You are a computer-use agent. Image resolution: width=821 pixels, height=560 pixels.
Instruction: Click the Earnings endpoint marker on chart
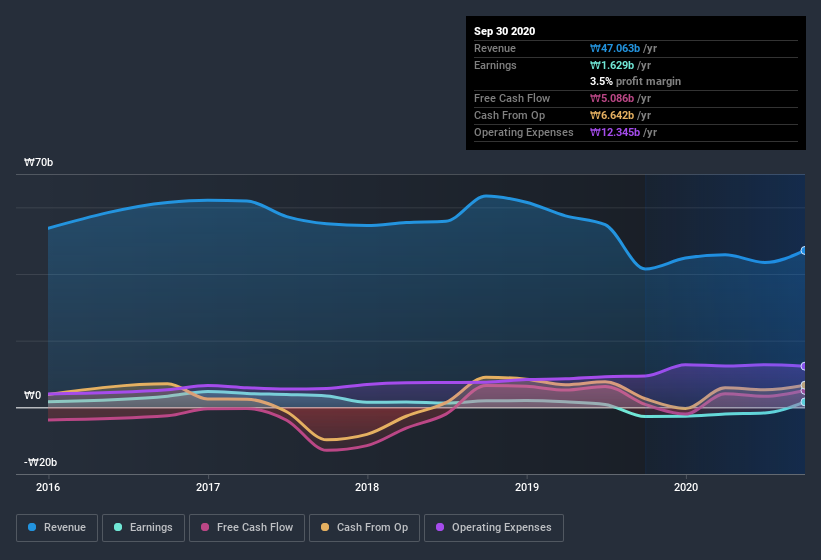(803, 402)
